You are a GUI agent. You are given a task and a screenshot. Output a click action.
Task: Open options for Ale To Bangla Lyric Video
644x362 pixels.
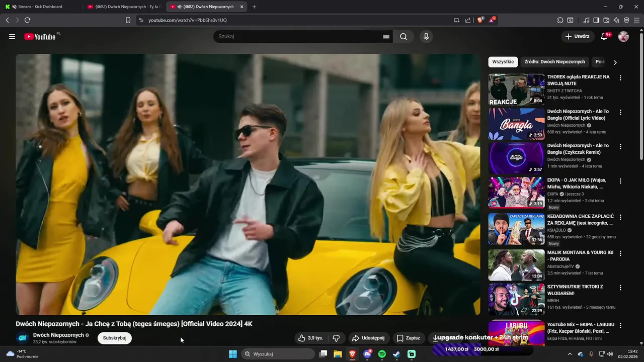point(620,112)
